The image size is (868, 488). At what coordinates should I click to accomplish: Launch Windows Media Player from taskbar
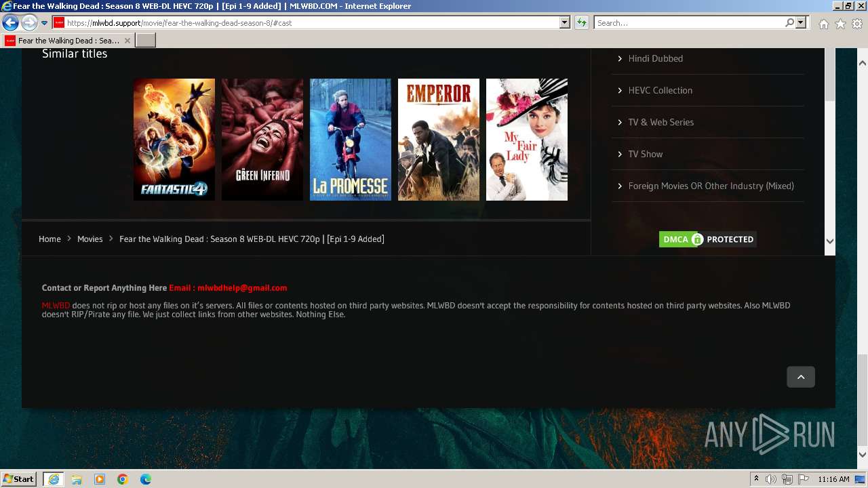click(x=100, y=479)
